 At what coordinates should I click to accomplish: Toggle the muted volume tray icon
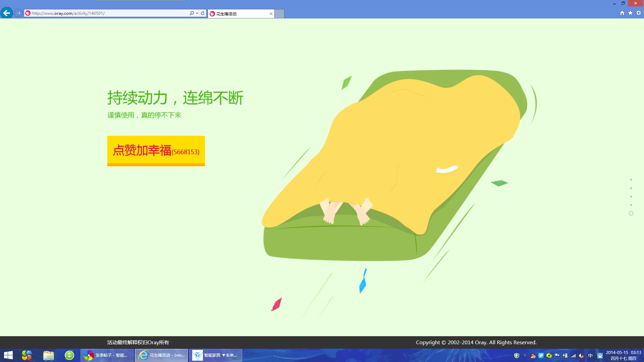coord(581,356)
